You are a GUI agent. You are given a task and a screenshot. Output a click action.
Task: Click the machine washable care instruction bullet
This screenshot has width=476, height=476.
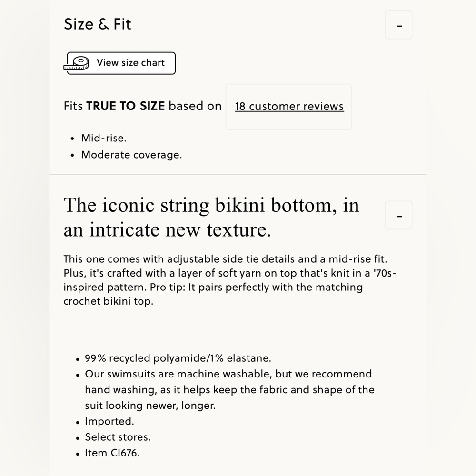coord(229,390)
